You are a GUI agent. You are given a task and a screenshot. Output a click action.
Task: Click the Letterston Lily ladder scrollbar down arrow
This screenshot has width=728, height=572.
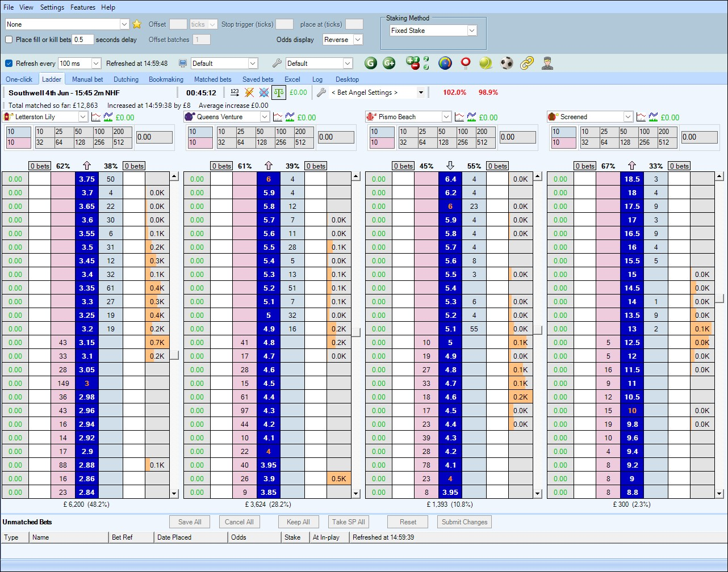pyautogui.click(x=174, y=494)
